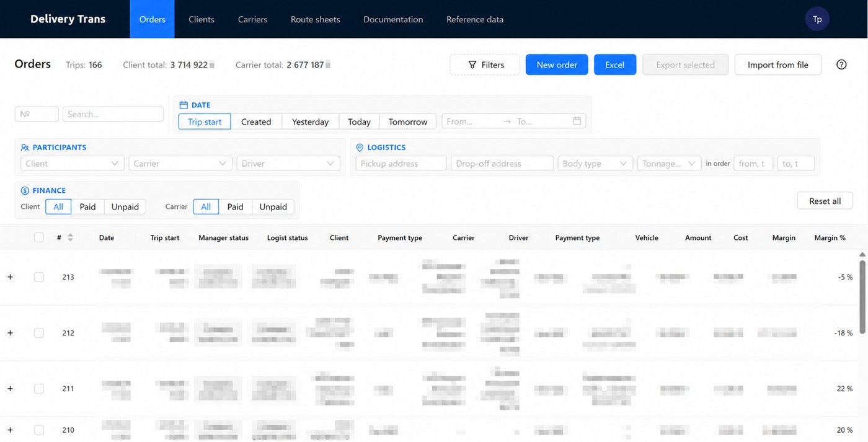Select Carrier finance filter Paid
This screenshot has height=442, width=868.
pyautogui.click(x=235, y=206)
